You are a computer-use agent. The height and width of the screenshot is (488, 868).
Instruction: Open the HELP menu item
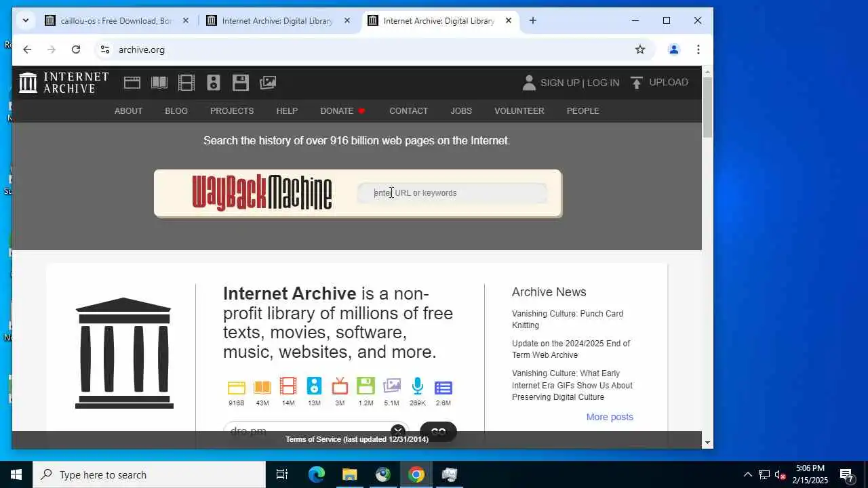coord(287,110)
